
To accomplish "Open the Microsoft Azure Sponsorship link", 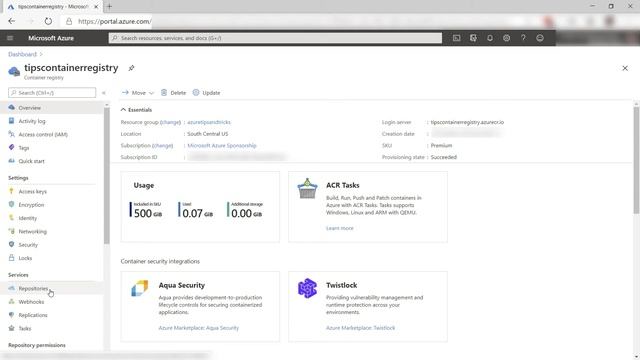I will 222,145.
